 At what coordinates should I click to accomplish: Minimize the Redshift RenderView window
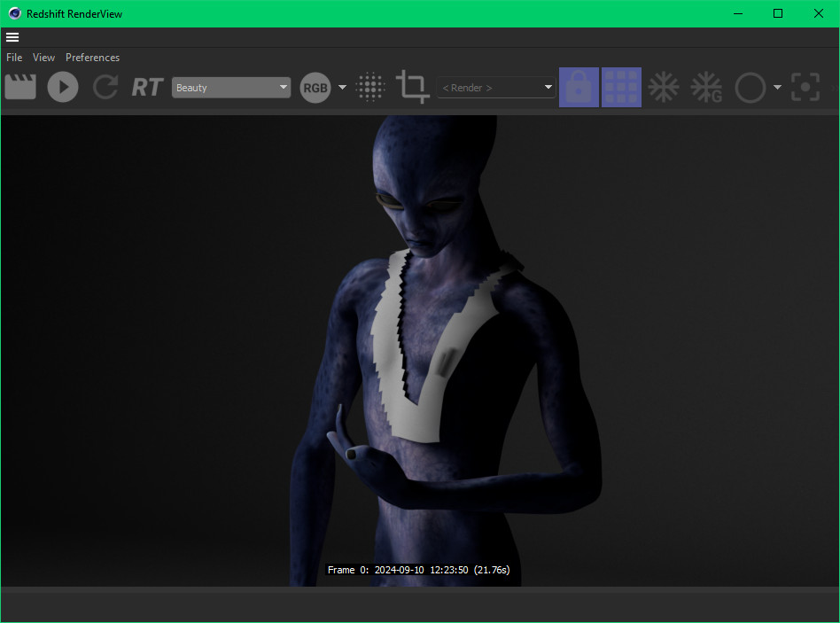click(738, 13)
